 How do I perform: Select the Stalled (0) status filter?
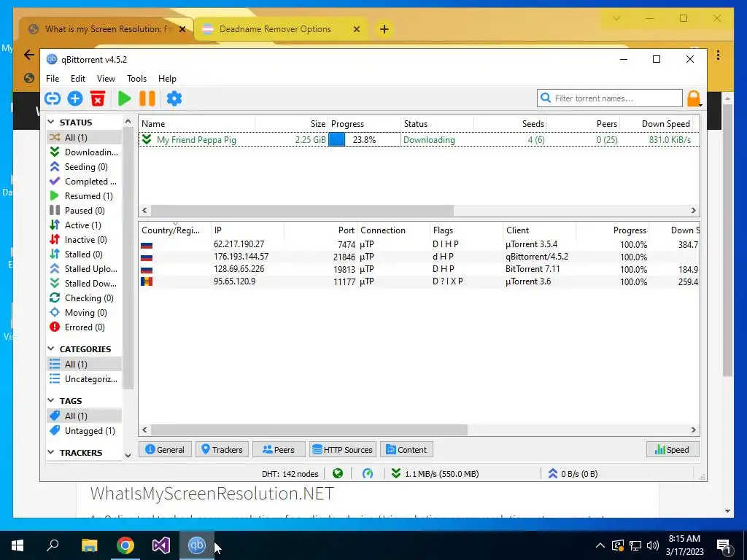pos(84,254)
